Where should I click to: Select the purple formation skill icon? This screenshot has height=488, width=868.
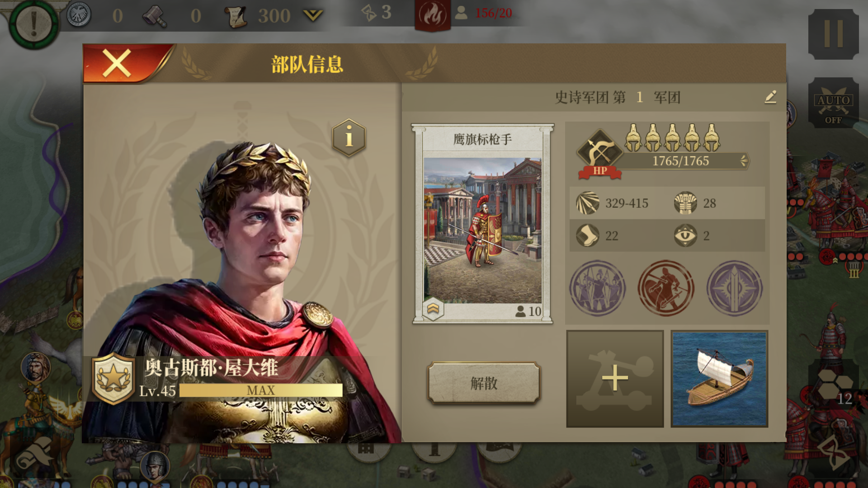click(x=597, y=288)
